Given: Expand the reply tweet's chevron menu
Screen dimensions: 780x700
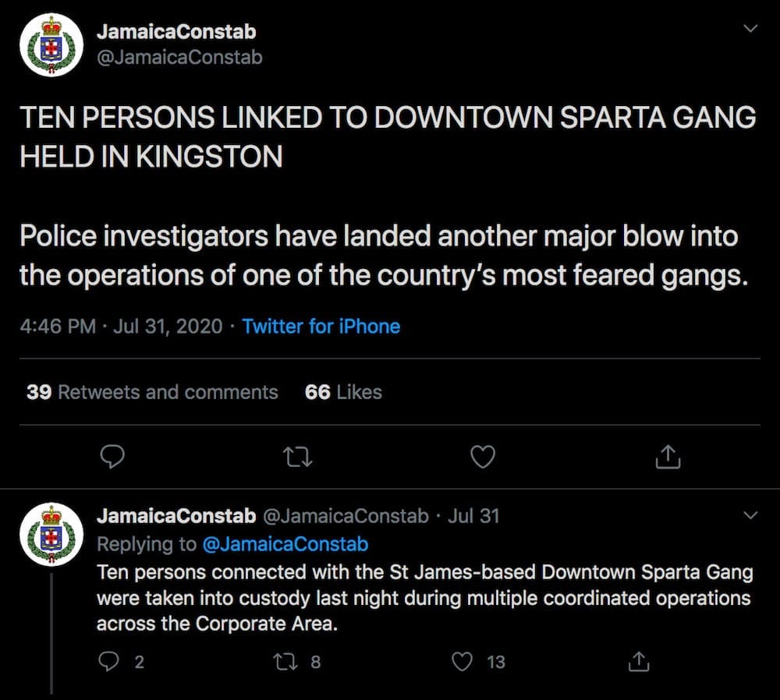Looking at the screenshot, I should tap(750, 514).
